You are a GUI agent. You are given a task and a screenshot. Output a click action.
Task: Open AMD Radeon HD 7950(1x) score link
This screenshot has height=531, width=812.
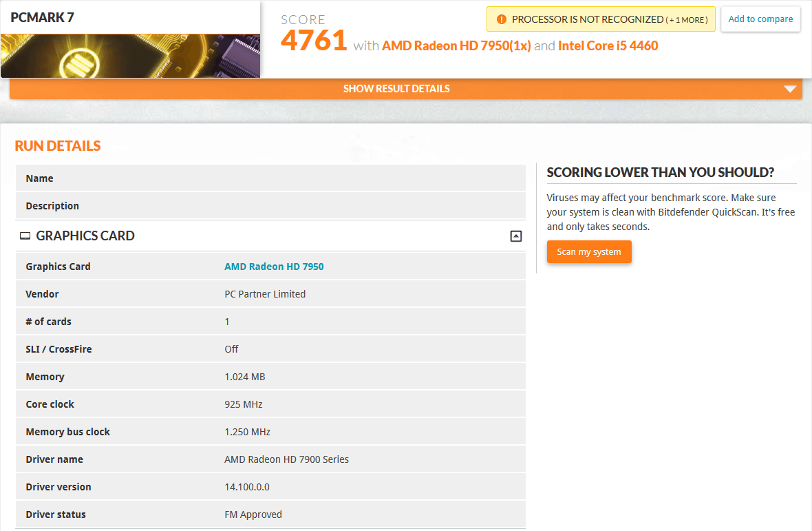click(x=456, y=45)
